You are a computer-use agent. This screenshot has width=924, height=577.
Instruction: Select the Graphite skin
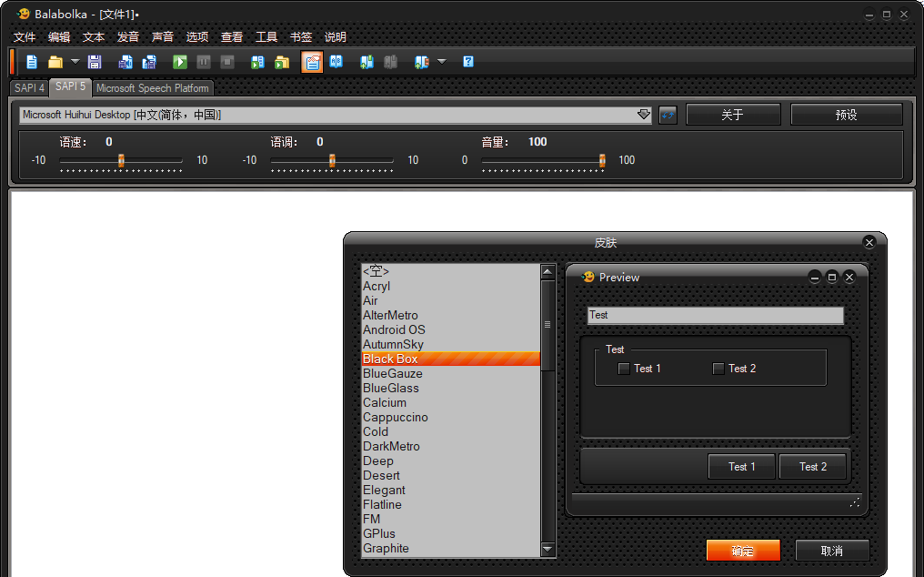[x=451, y=548]
